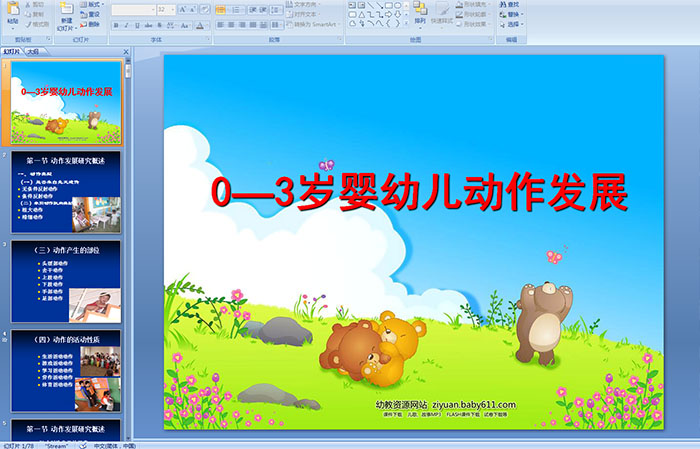The image size is (700, 449).
Task: Toggle Italic formatting
Action: 126,25
